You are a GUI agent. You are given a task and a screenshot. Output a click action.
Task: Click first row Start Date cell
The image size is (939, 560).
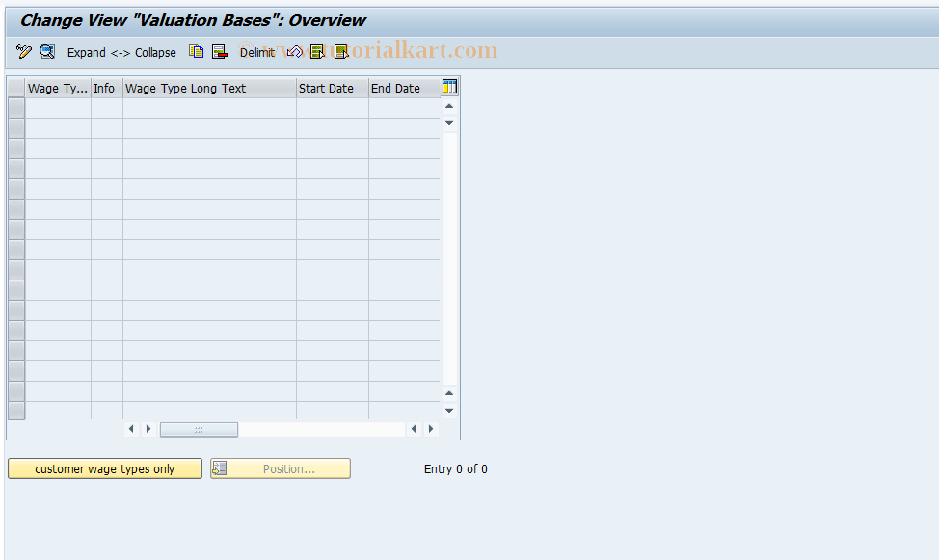click(333, 108)
